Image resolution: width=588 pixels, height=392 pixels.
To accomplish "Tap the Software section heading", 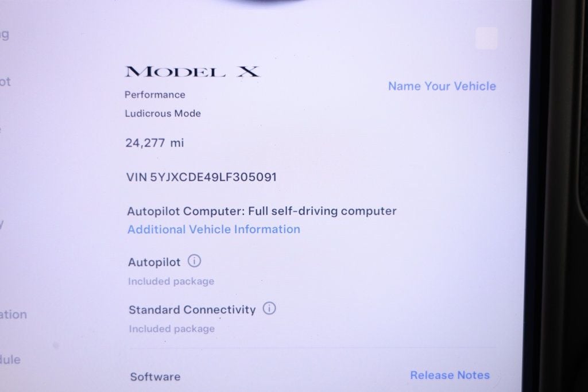I will pos(155,377).
